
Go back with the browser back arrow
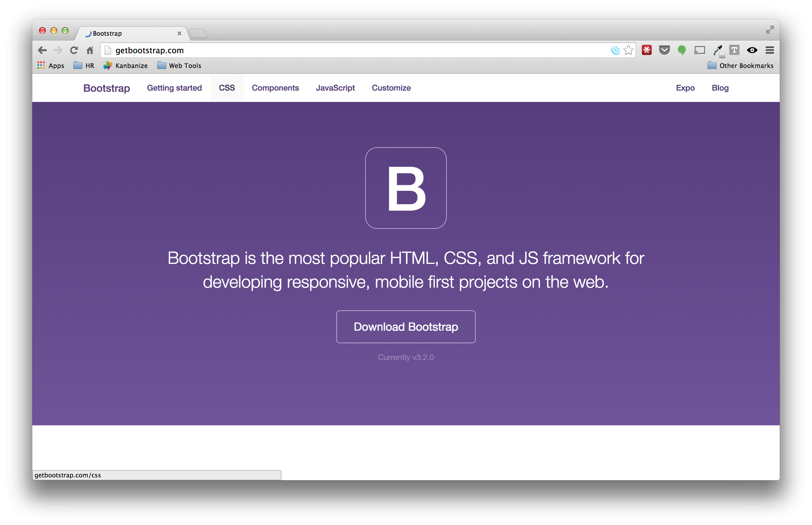click(42, 50)
